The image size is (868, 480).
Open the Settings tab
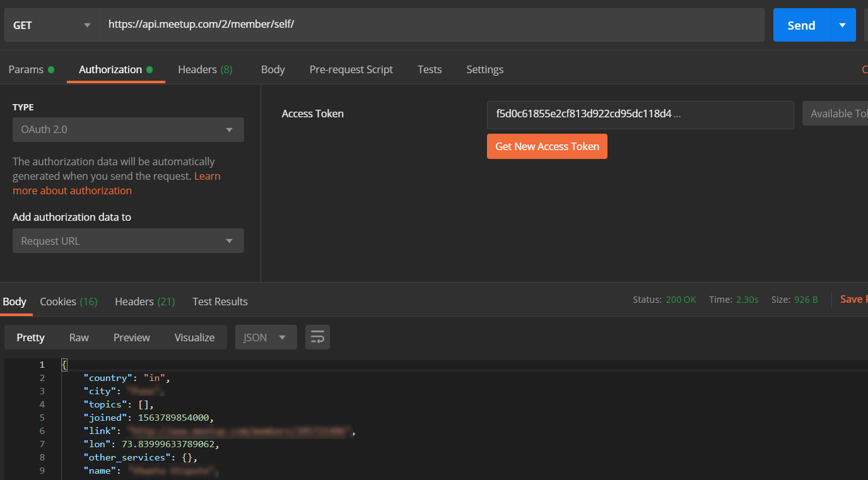[x=485, y=69]
